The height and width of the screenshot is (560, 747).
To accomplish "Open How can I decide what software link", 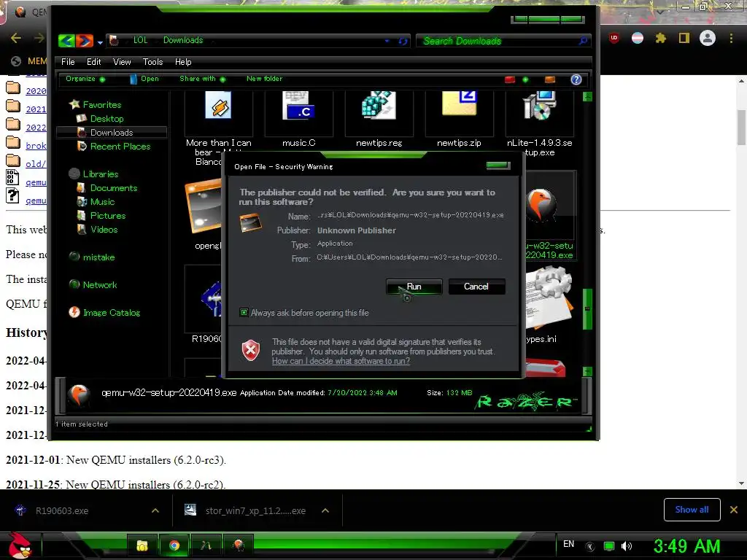I will pos(341,361).
